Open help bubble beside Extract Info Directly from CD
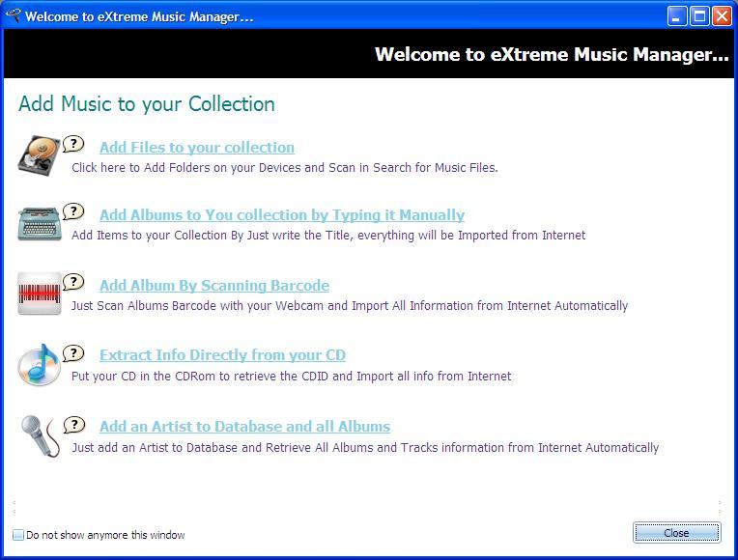 (73, 352)
